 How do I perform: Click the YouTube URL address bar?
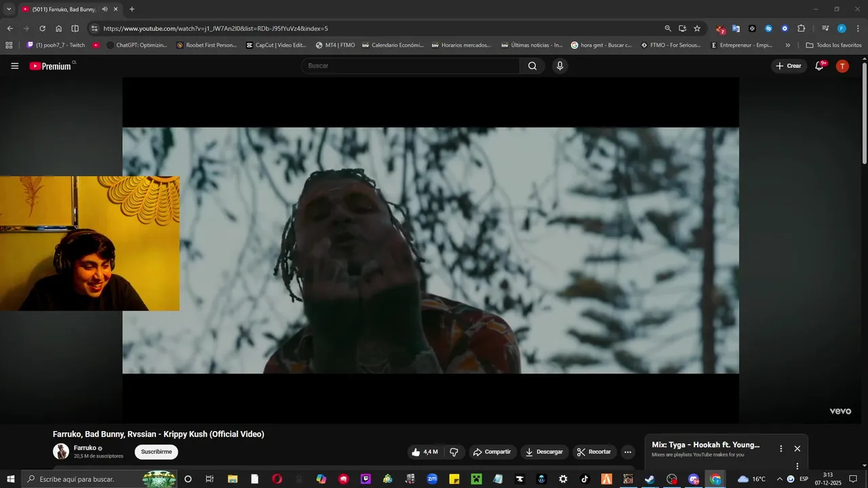380,28
